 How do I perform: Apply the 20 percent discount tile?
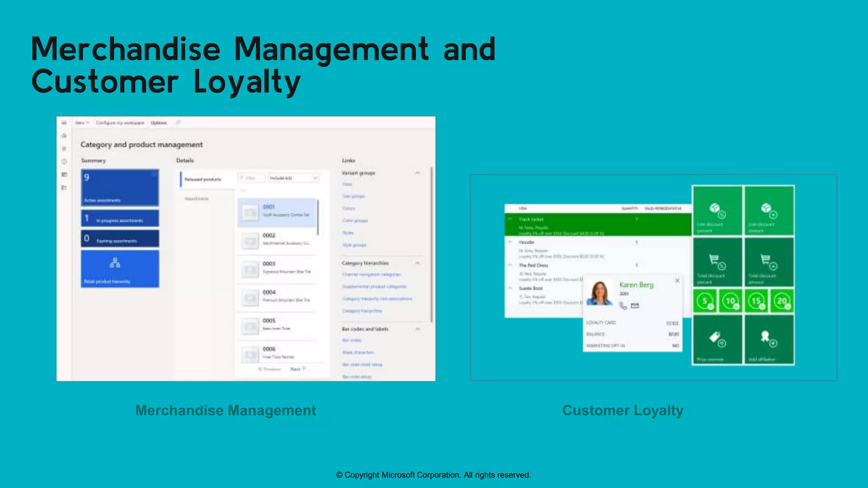click(782, 301)
